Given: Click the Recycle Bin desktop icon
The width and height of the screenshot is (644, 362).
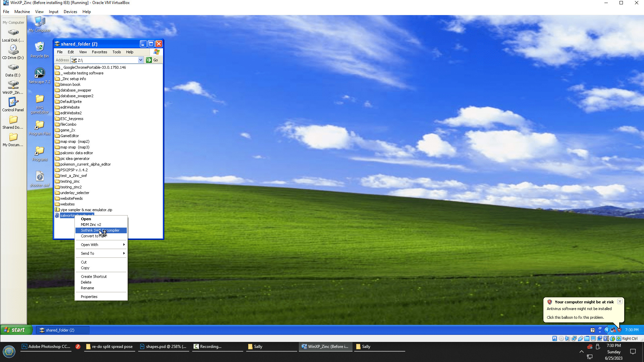Looking at the screenshot, I should coord(40,49).
